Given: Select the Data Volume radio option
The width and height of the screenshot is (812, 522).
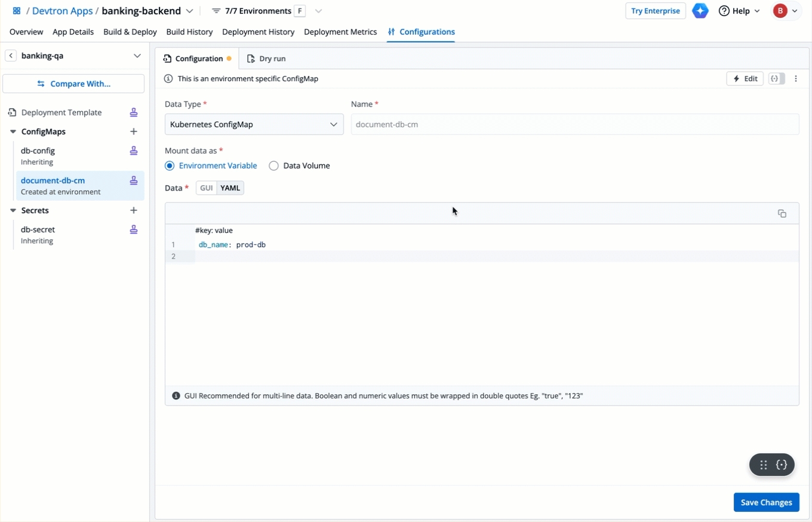Looking at the screenshot, I should [x=274, y=166].
